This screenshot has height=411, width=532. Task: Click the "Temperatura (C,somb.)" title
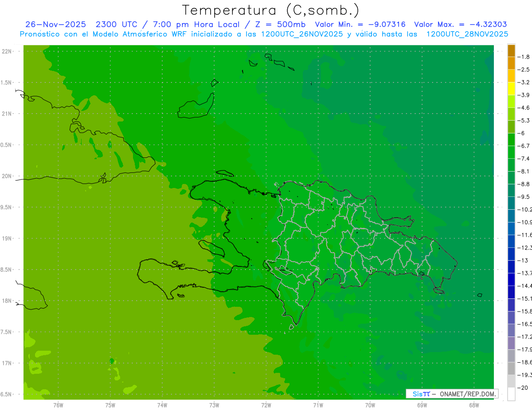point(271,11)
